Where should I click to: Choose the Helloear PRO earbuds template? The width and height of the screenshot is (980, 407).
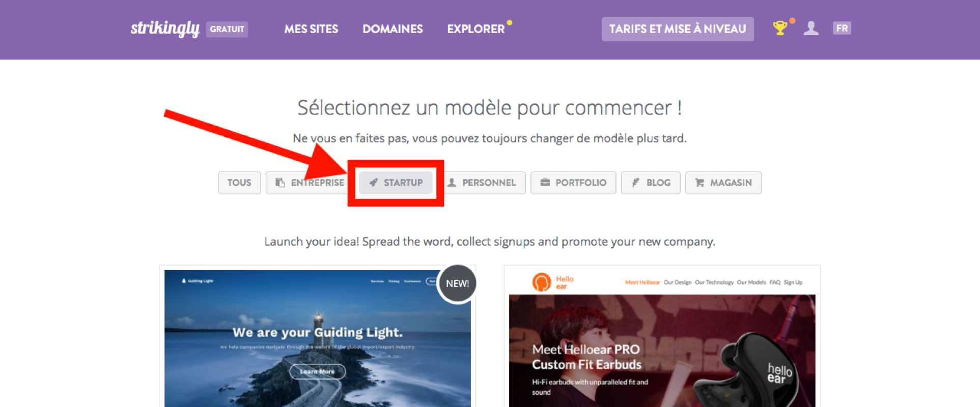[x=662, y=351]
